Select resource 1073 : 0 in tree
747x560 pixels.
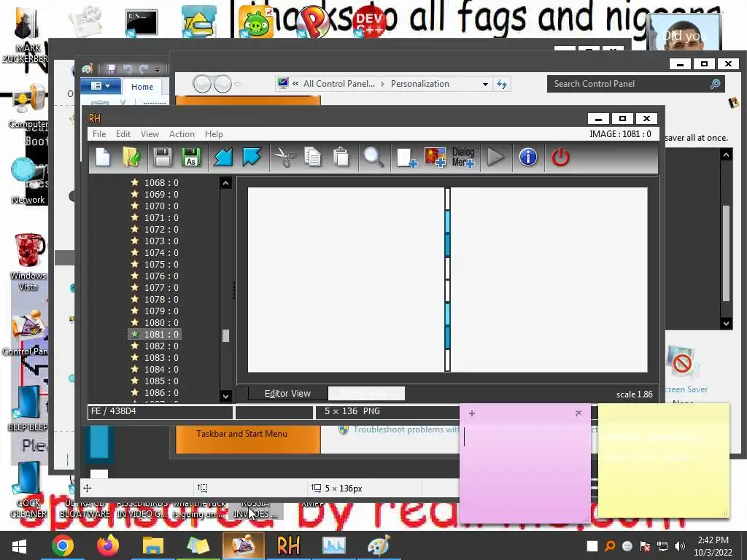click(x=161, y=241)
